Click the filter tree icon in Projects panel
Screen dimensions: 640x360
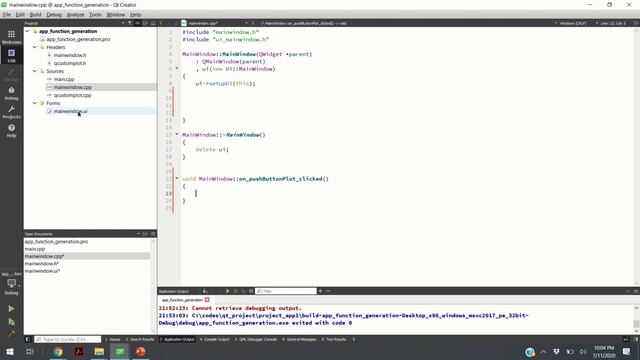130,23
